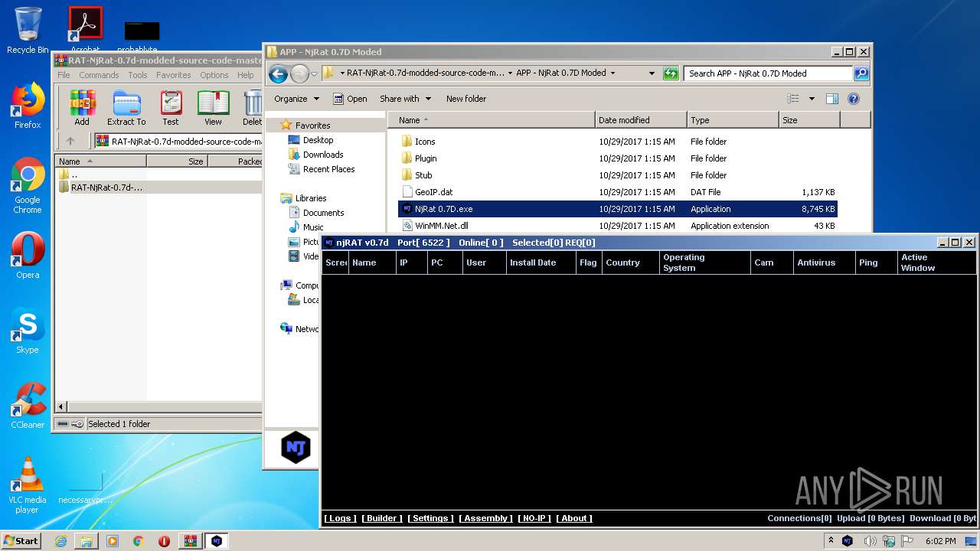Click Explorer refresh button beside address bar
The width and height of the screenshot is (980, 551).
671,73
